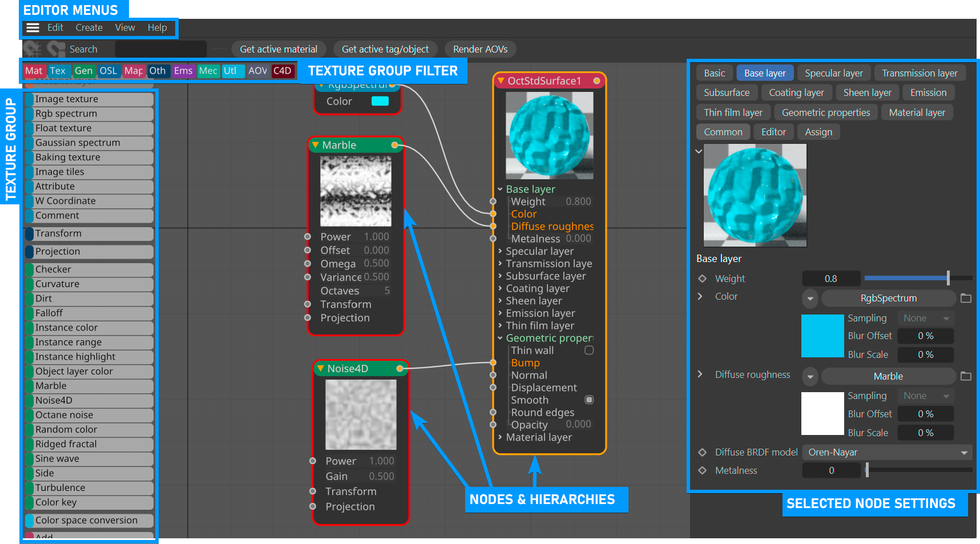Viewport: 980px width, 544px height.
Task: Click the folder icon beside Marble
Action: click(966, 376)
